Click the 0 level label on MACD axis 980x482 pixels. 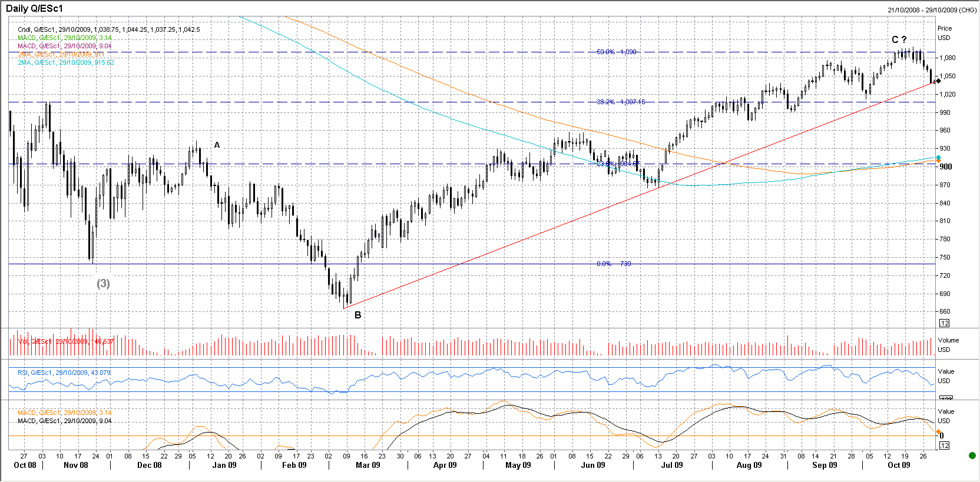point(942,436)
